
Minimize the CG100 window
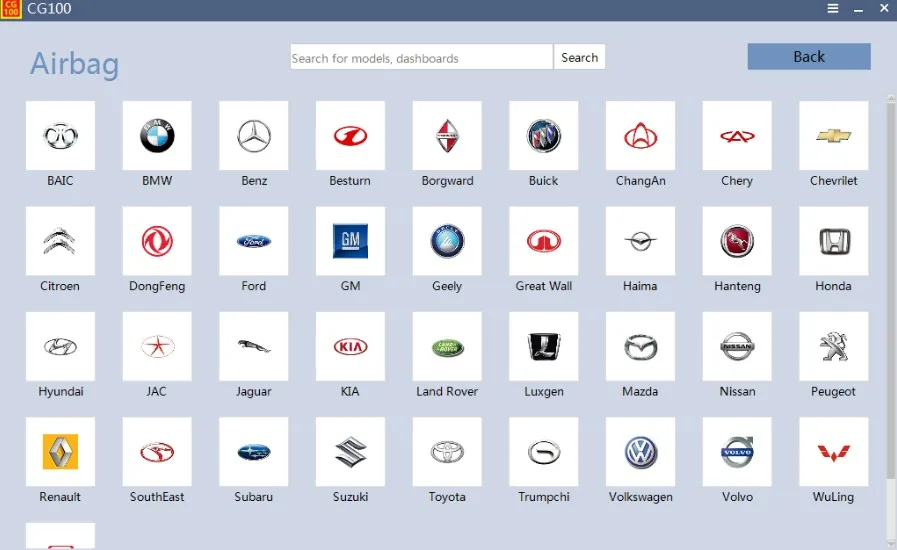point(858,9)
